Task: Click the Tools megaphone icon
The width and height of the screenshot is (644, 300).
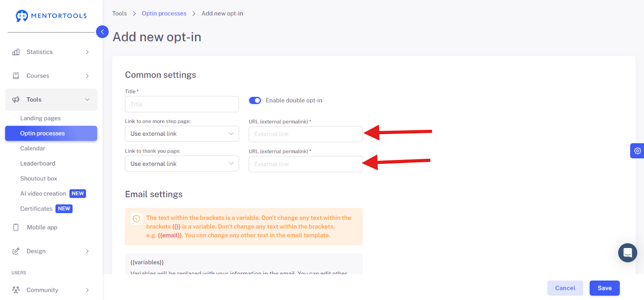Action: 16,99
